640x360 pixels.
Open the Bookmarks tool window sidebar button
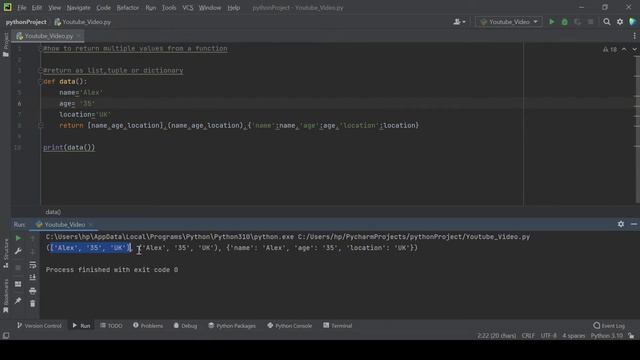(5, 296)
